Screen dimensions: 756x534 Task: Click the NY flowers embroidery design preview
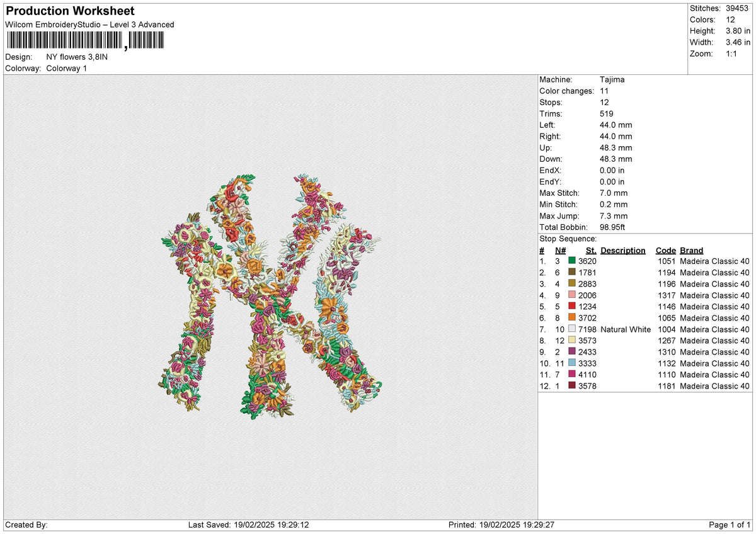tap(270, 296)
